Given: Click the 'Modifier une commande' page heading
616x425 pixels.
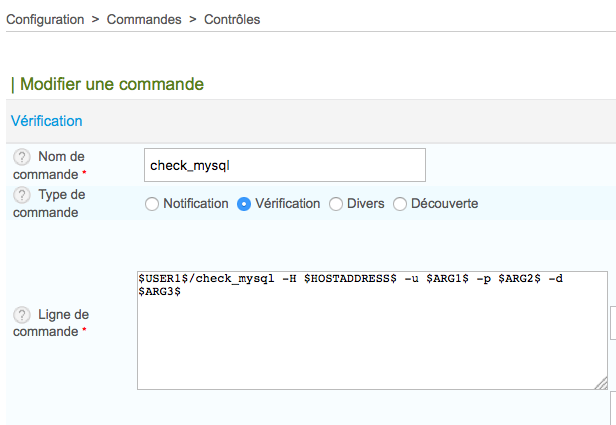Looking at the screenshot, I should point(112,84).
